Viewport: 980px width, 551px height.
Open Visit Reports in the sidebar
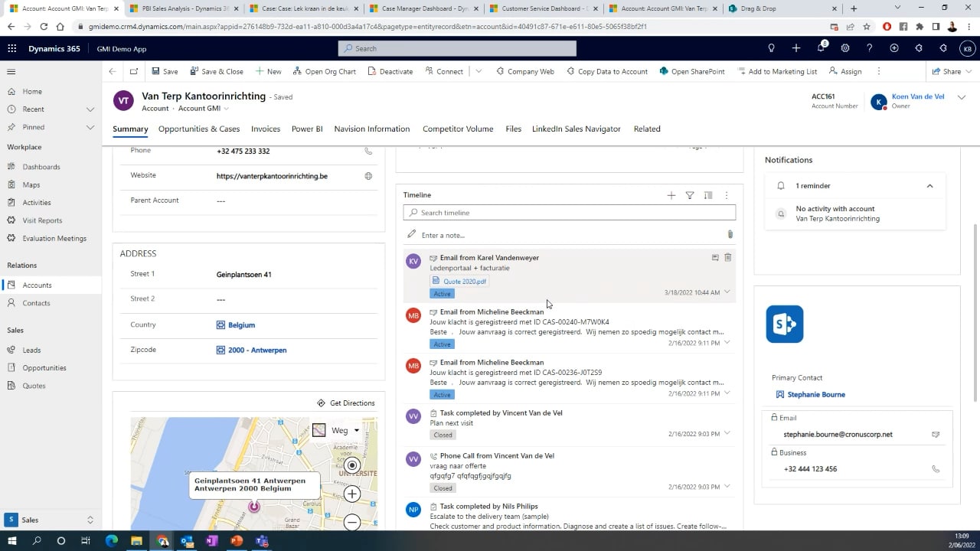coord(42,220)
